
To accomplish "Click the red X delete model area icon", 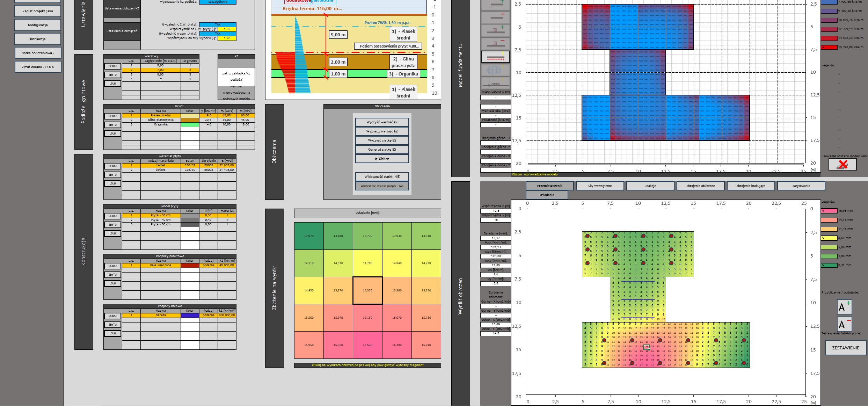I will click(x=843, y=164).
